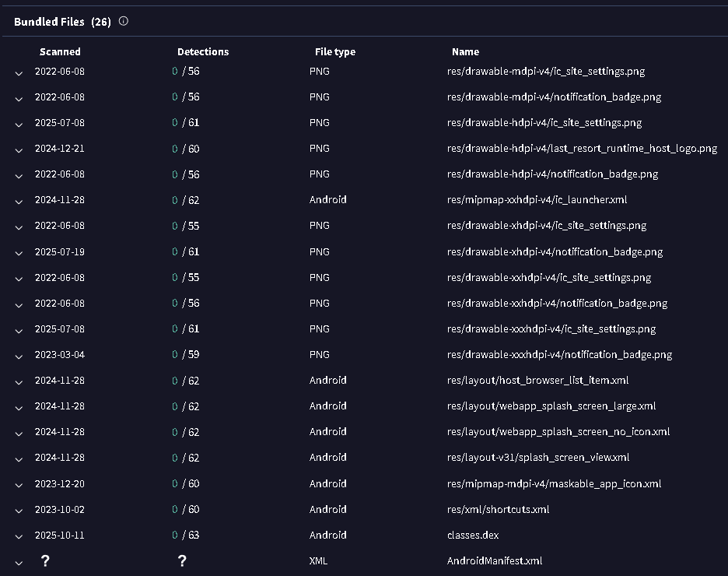Click the 2025-07-19 scanned date

(x=60, y=252)
